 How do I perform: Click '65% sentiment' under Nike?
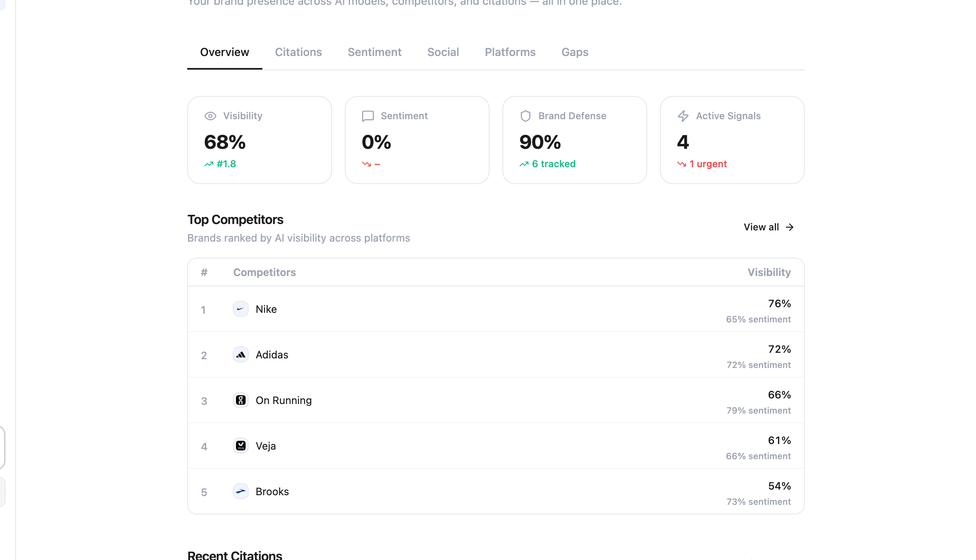pyautogui.click(x=758, y=319)
